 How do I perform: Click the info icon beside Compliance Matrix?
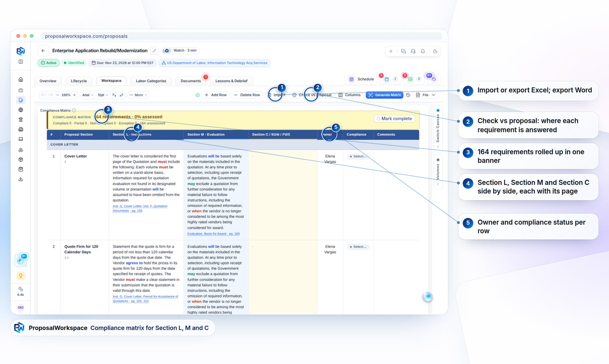point(74,110)
